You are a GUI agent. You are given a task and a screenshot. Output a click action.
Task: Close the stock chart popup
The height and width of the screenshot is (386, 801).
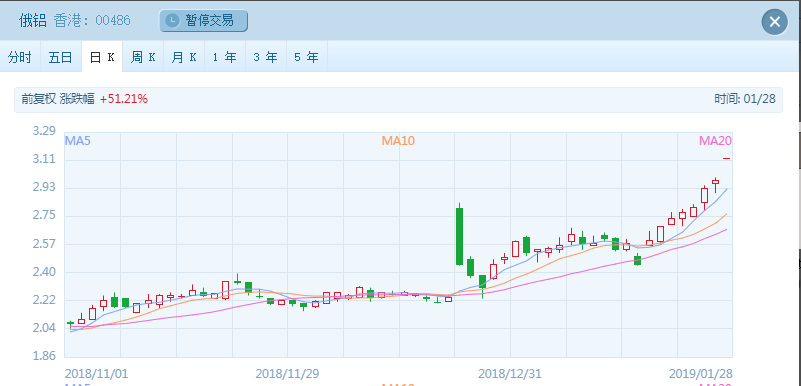tap(774, 22)
